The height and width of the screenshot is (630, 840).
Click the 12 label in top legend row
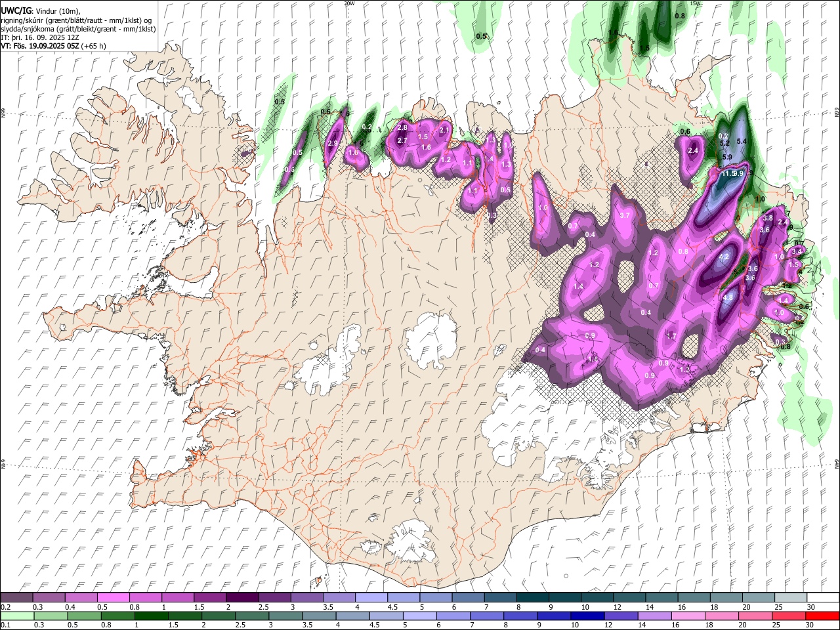[x=617, y=607]
